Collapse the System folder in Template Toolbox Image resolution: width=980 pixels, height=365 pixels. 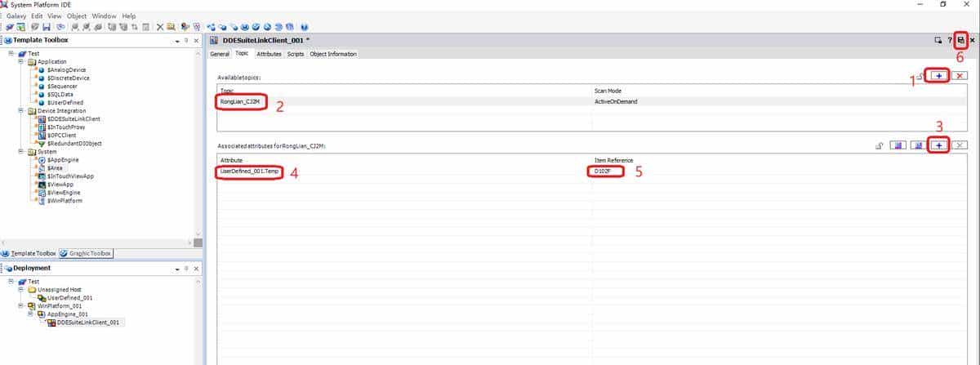[x=20, y=151]
